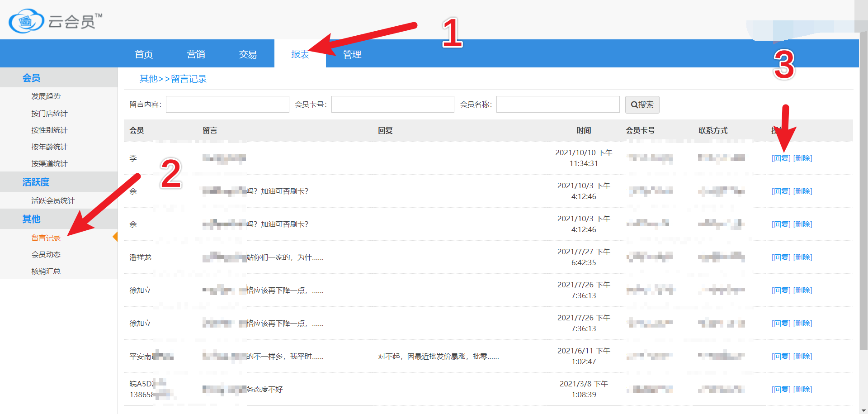Open the 交易 tab
This screenshot has width=868, height=414.
tap(248, 54)
